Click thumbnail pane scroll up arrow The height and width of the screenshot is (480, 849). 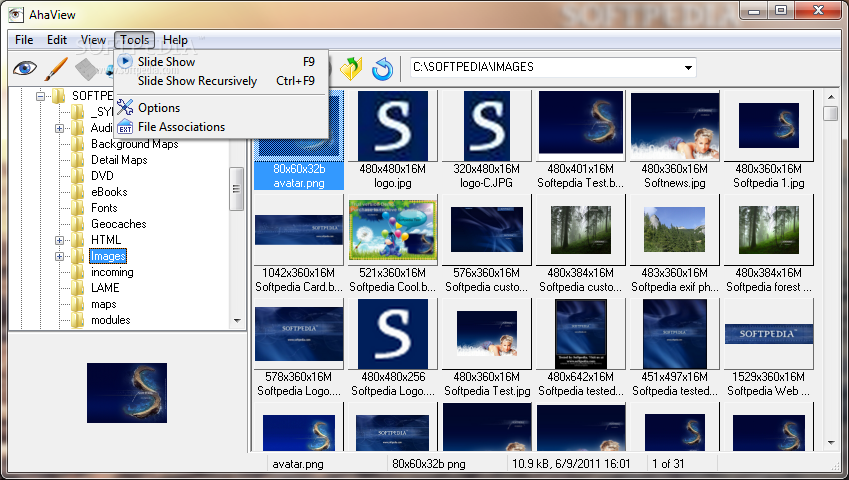(831, 97)
